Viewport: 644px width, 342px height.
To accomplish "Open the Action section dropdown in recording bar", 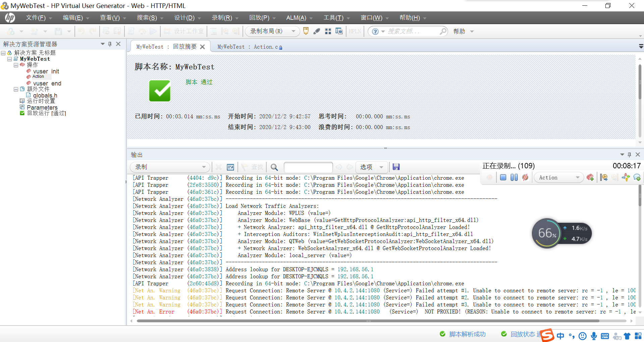I will coord(559,177).
